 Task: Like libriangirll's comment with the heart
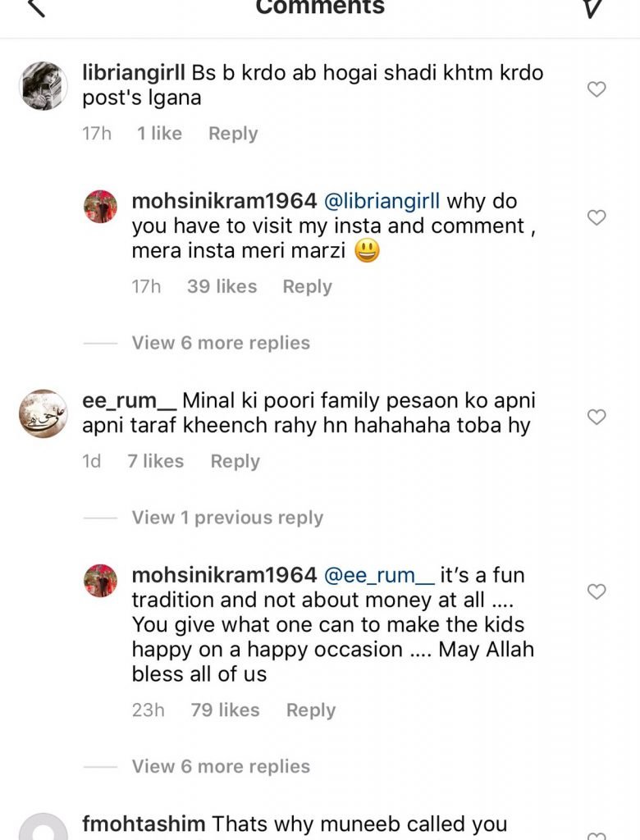click(x=597, y=89)
